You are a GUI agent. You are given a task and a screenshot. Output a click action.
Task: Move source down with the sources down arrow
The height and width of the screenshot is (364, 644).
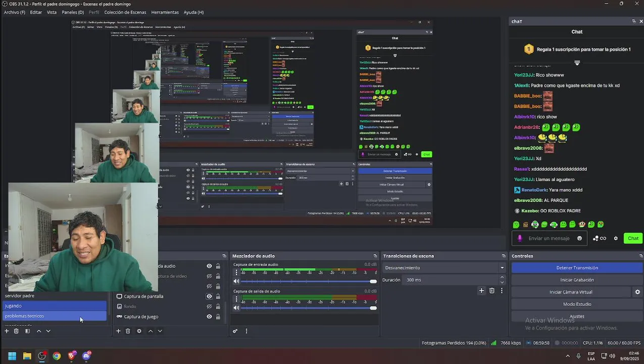[x=160, y=331]
